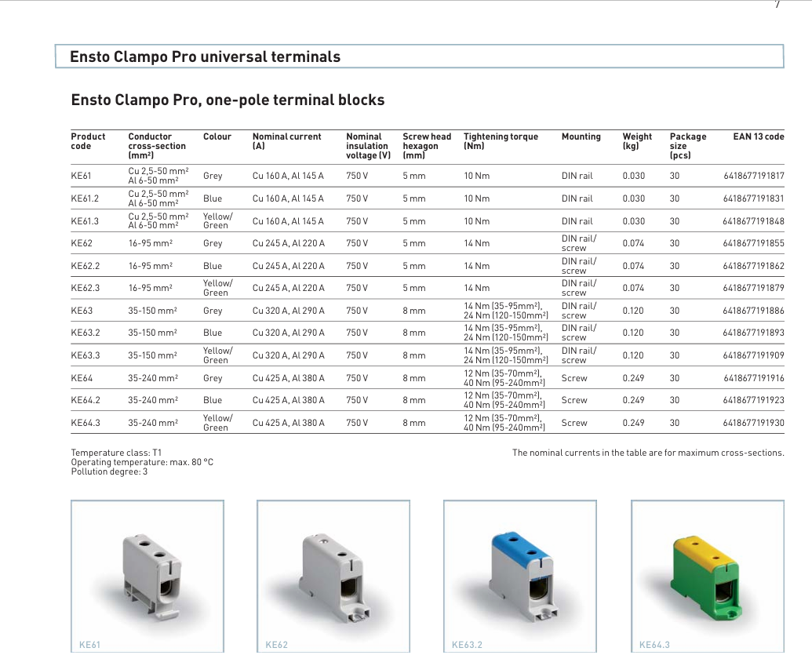The height and width of the screenshot is (666, 812).
Task: Click the KE63.2 caption under the blue terminal
Action: click(467, 645)
